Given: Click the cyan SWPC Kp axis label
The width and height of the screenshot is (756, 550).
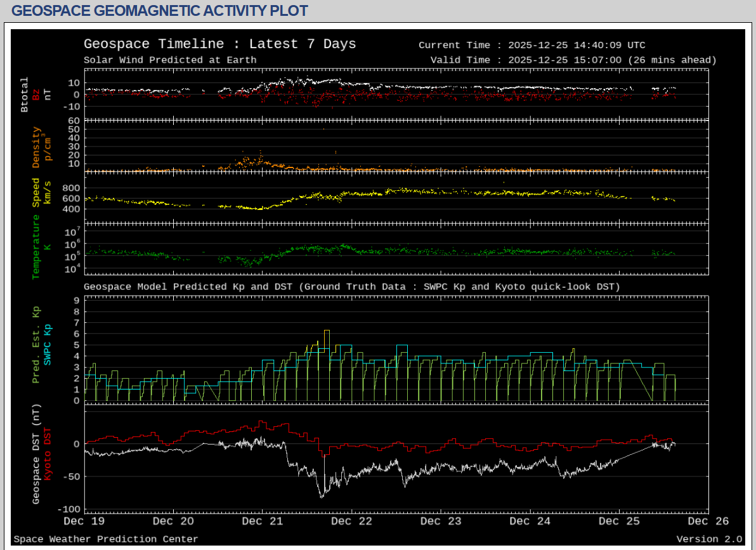Looking at the screenshot, I should point(48,344).
